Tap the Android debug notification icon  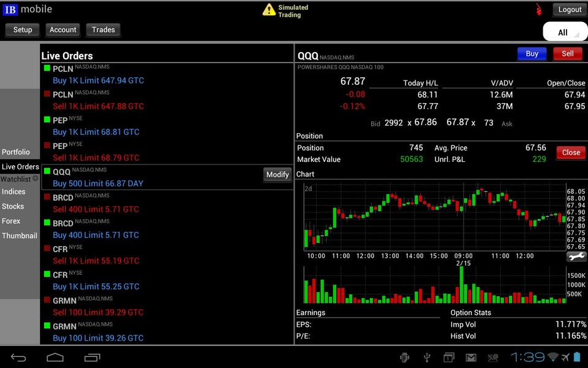click(405, 357)
